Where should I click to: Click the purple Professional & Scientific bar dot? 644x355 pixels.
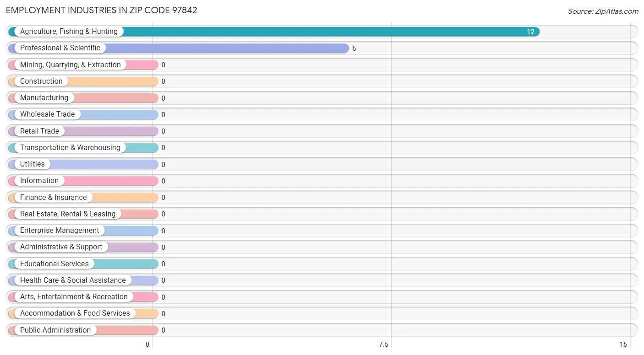pos(13,48)
